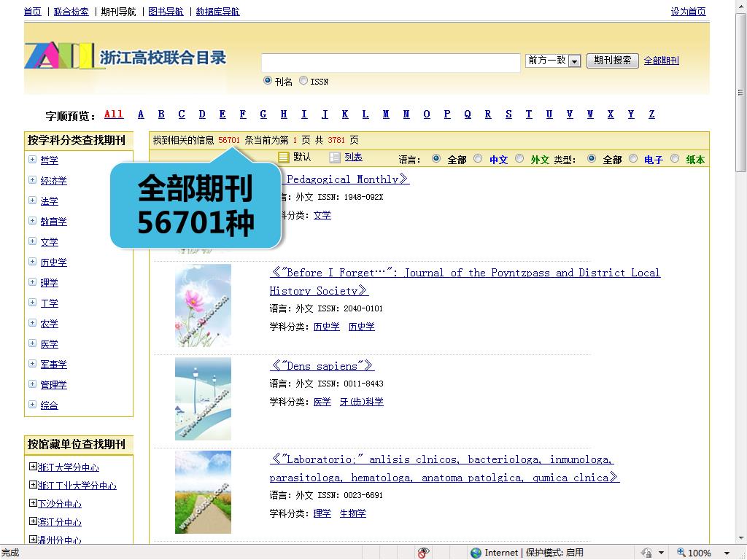Click the journal search input field

[391, 63]
